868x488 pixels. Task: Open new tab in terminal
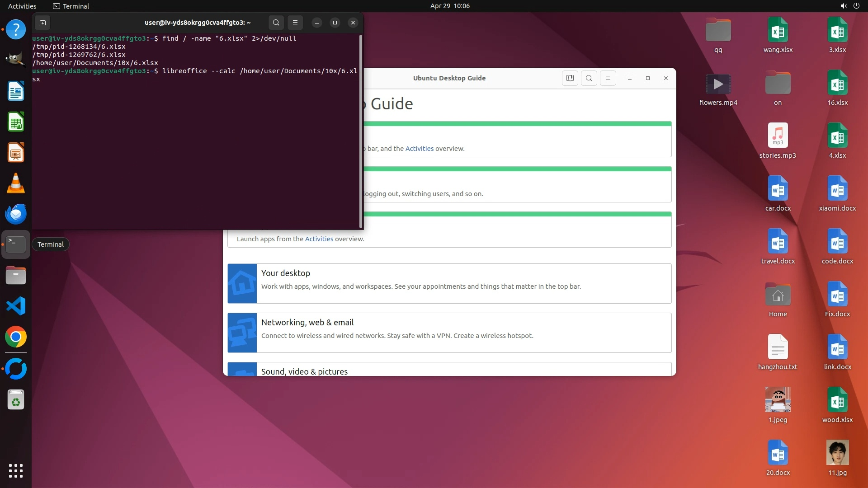pos(42,23)
